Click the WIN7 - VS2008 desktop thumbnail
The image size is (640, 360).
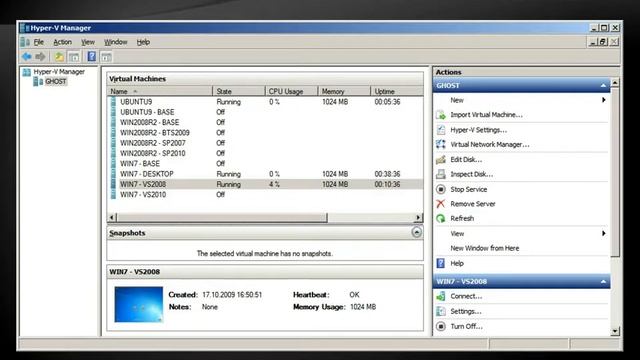[x=139, y=304]
